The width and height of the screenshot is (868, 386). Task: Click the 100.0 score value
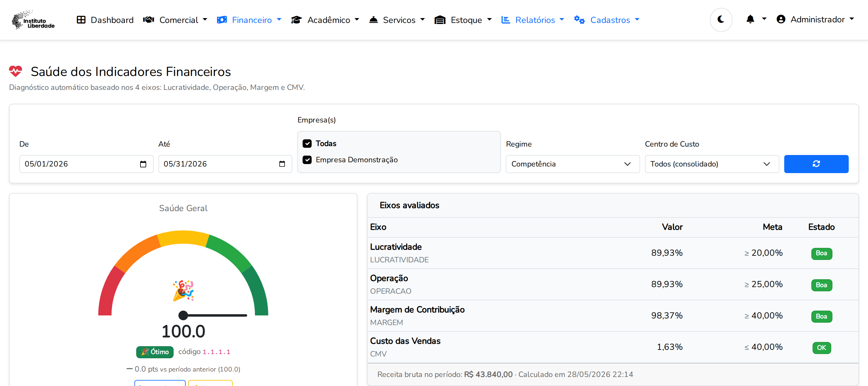coord(183,331)
